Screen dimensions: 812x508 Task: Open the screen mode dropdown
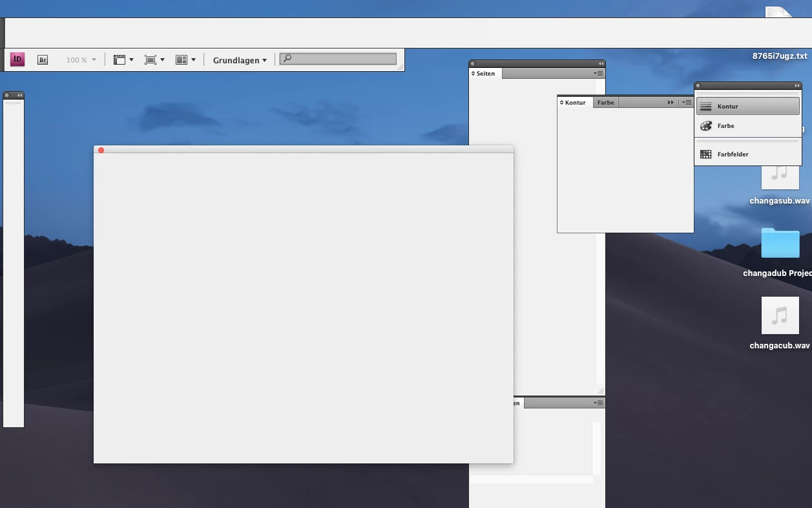coord(154,59)
